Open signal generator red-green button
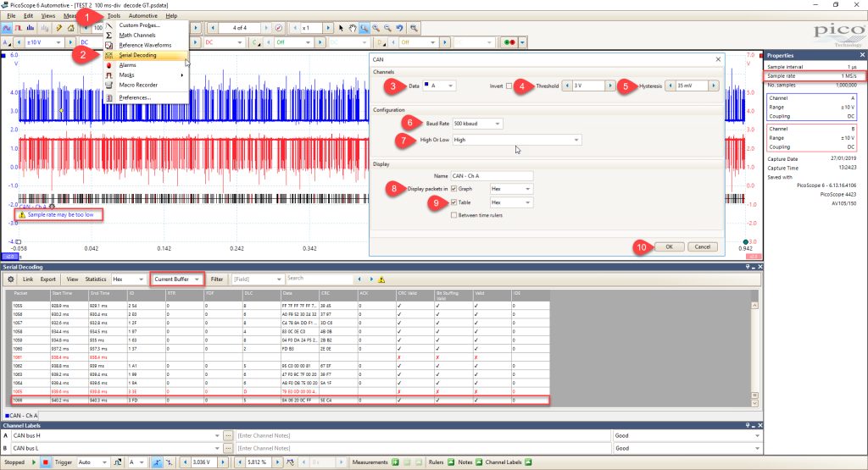 (509, 42)
